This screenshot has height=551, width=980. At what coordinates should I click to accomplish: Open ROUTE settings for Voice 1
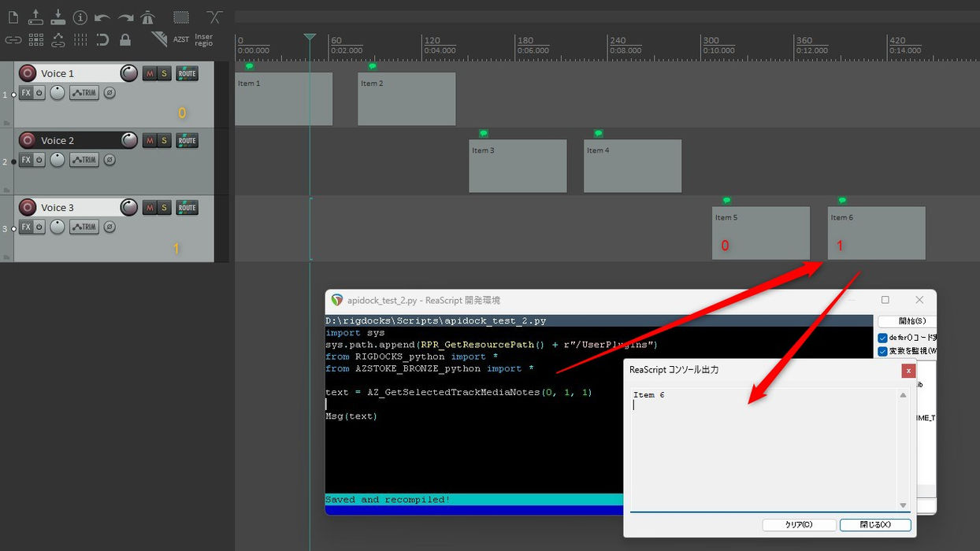(x=187, y=73)
